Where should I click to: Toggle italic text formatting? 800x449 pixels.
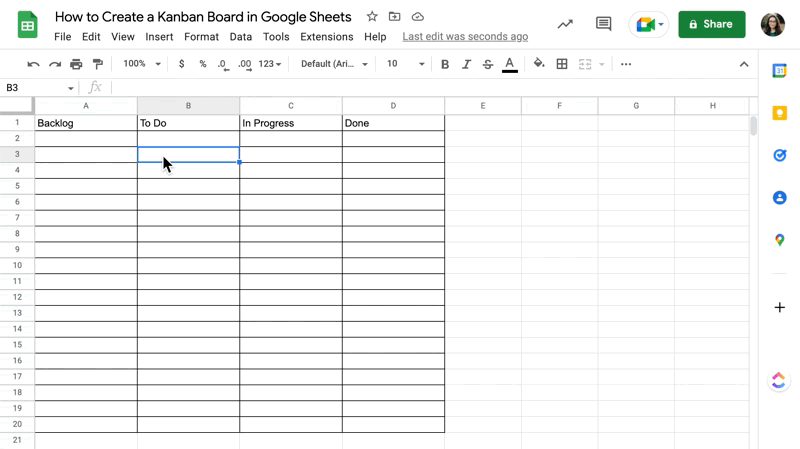(x=466, y=64)
